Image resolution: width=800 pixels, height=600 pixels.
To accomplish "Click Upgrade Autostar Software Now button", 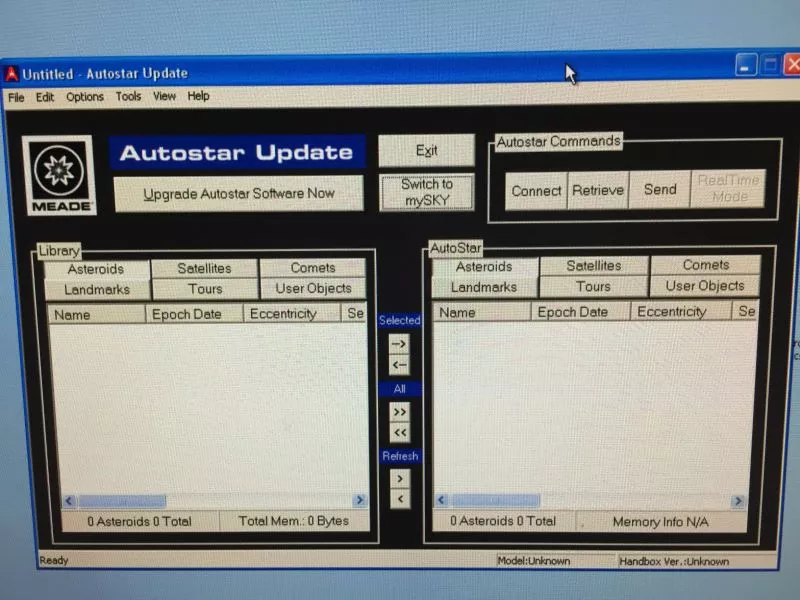I will (239, 194).
